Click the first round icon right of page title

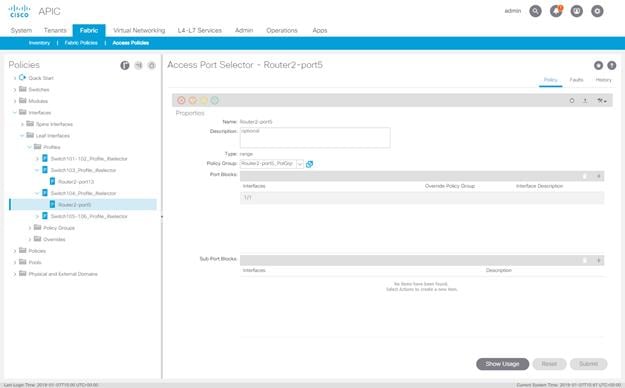point(598,65)
